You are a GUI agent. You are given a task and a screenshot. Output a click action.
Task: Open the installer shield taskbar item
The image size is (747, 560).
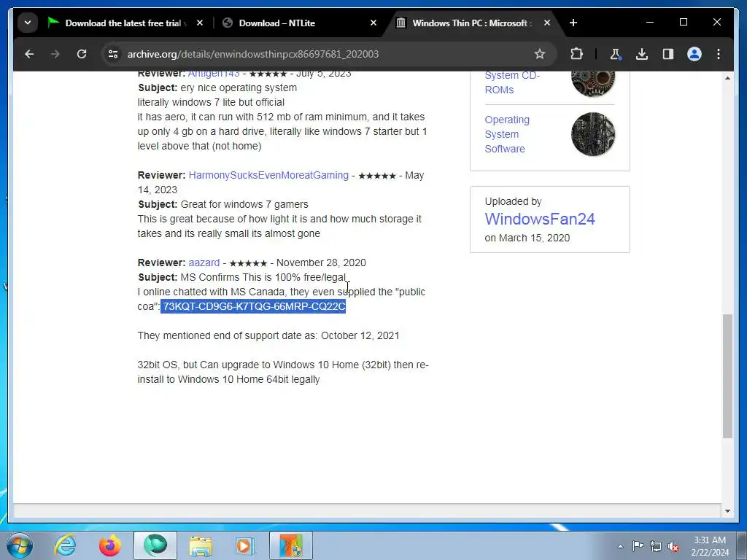pyautogui.click(x=291, y=545)
